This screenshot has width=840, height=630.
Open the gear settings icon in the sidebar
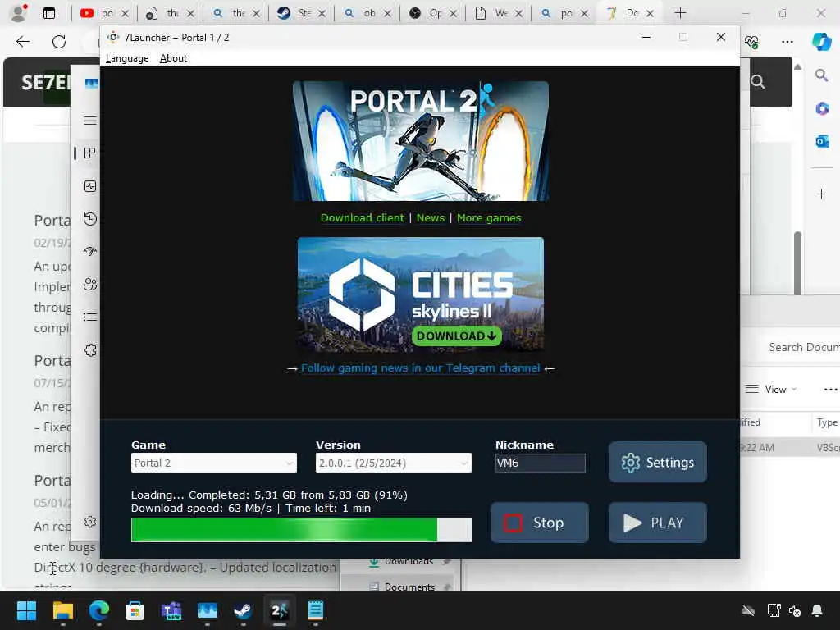point(90,522)
